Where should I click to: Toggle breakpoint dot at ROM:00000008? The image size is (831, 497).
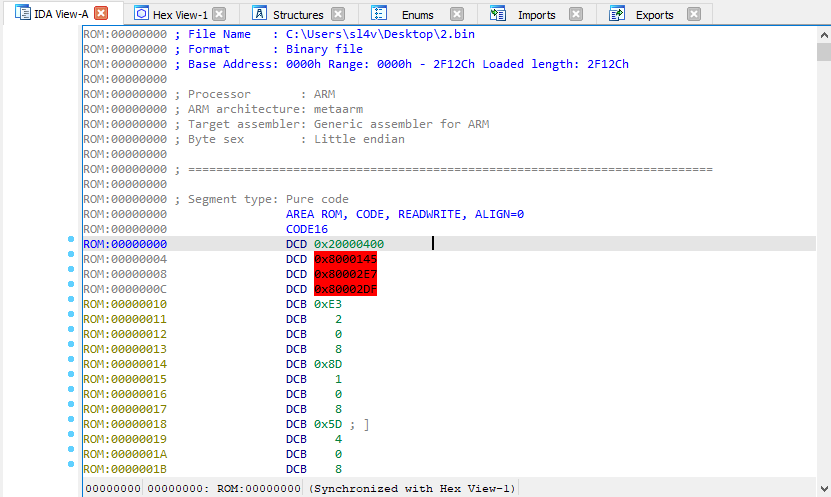coord(71,269)
